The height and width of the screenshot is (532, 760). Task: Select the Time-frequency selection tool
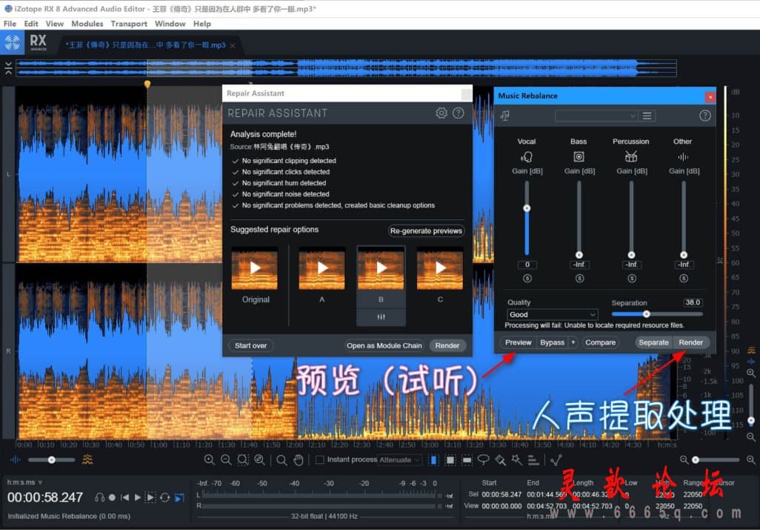point(450,459)
